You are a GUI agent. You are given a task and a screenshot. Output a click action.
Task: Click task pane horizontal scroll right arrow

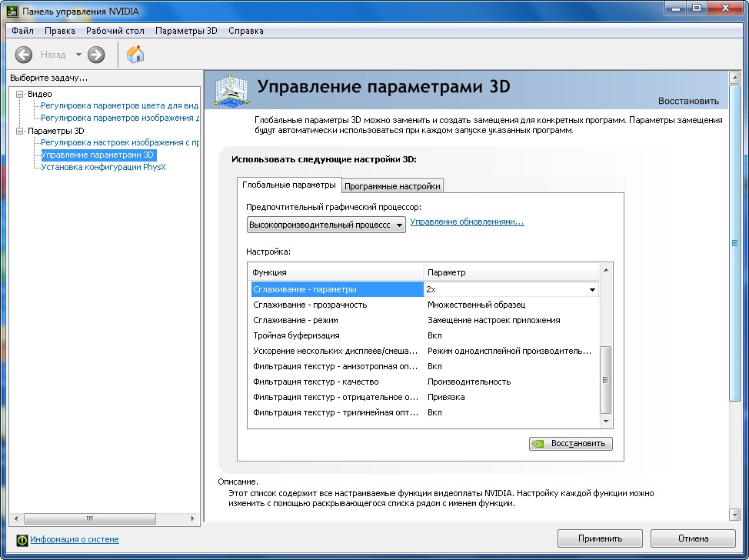192,518
